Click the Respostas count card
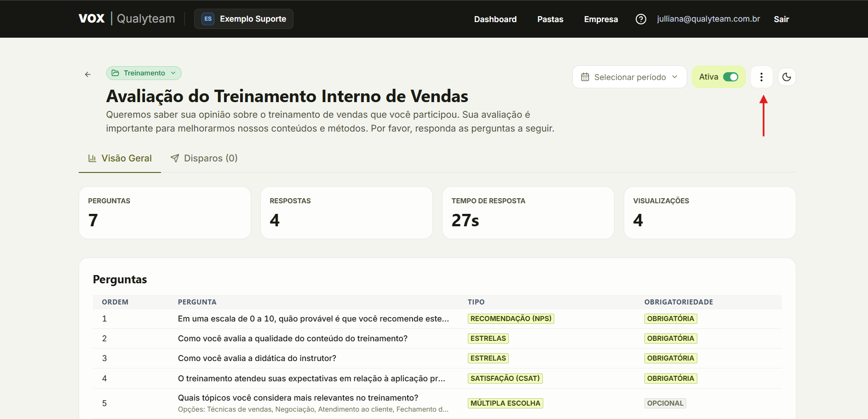 point(346,212)
